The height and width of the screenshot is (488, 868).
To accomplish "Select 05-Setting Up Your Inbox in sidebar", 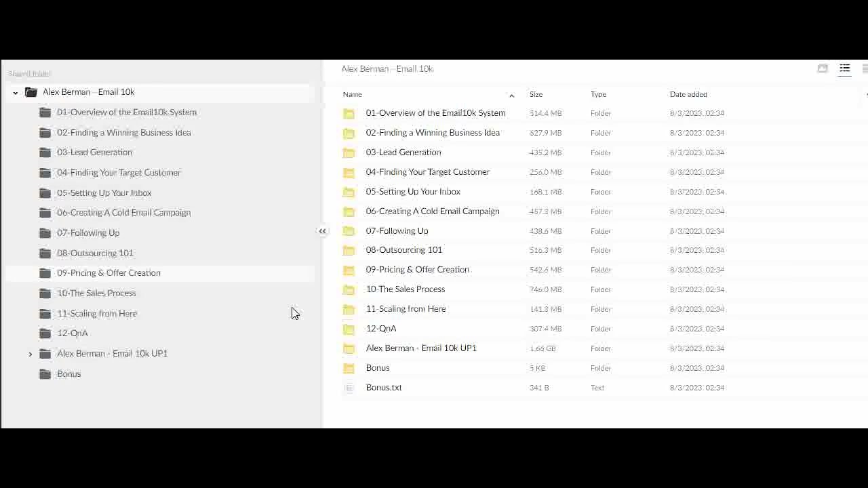I will [104, 193].
